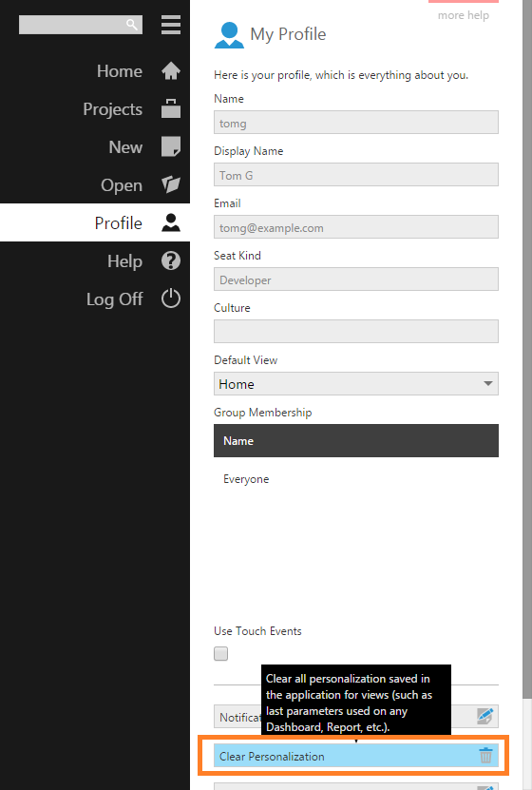Click the Help question mark icon
The height and width of the screenshot is (790, 532).
click(171, 261)
